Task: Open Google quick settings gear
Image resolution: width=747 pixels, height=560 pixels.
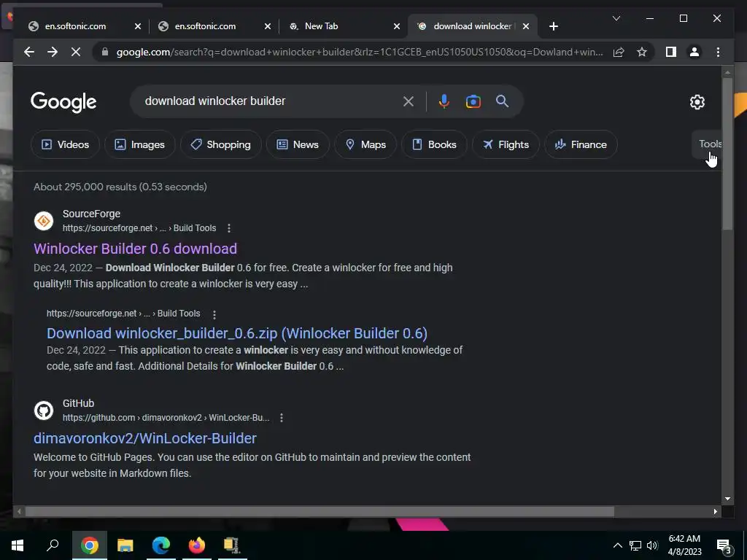Action: point(697,101)
